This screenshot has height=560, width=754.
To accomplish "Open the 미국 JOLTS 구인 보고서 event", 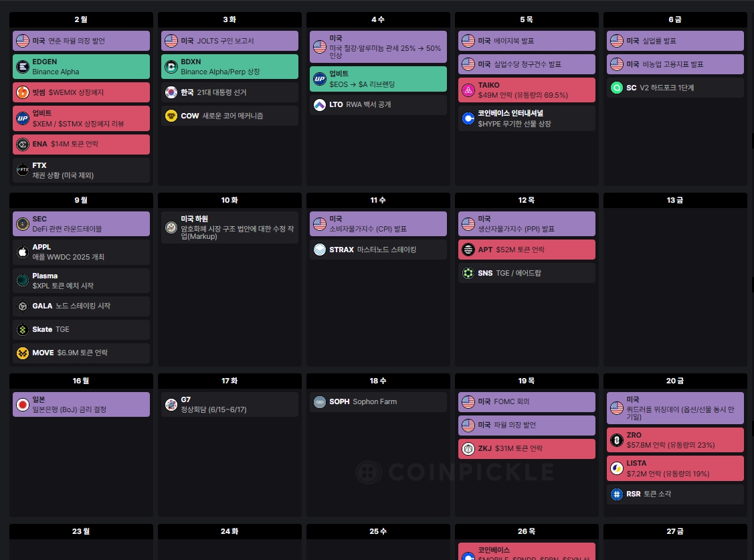I will click(230, 41).
